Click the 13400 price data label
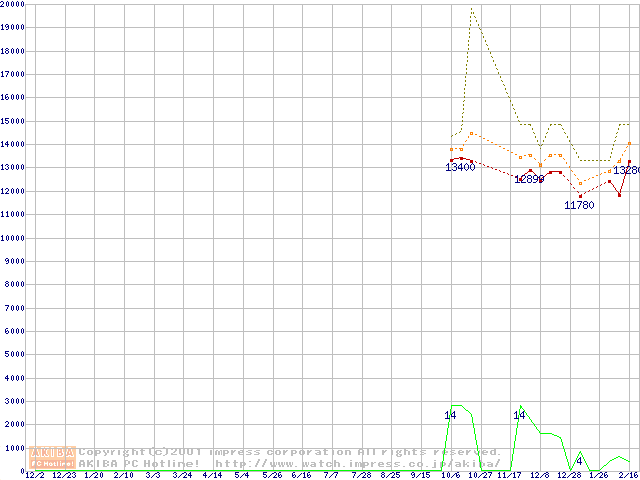This screenshot has height=480, width=640. pos(460,168)
